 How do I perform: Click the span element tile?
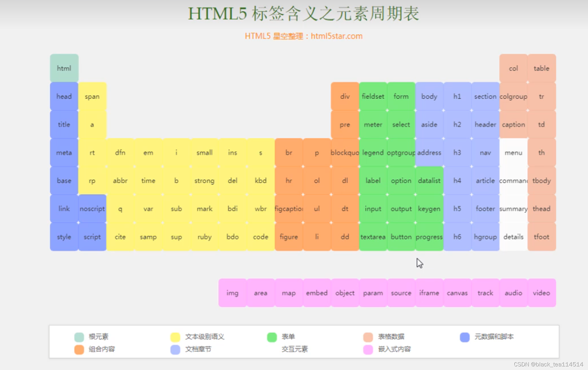pos(92,96)
